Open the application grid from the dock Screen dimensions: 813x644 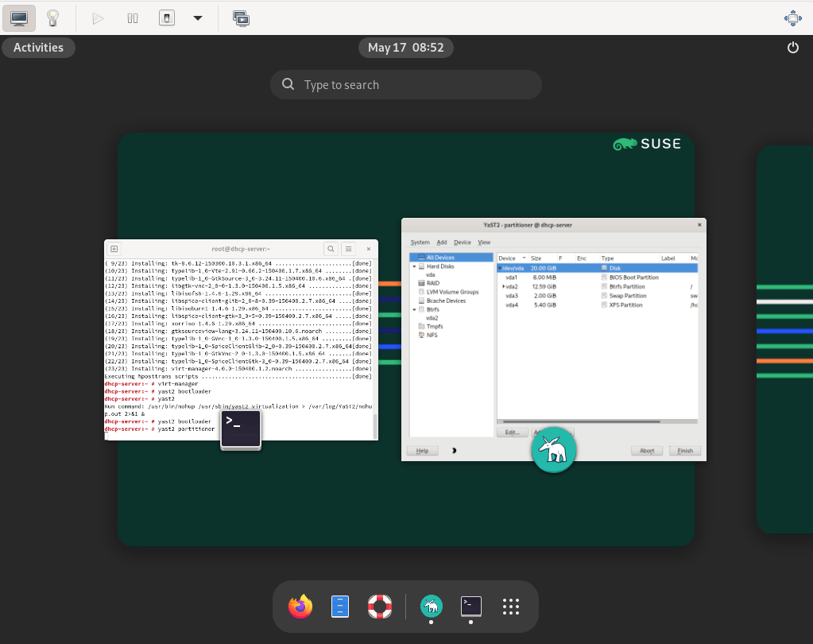coord(510,607)
